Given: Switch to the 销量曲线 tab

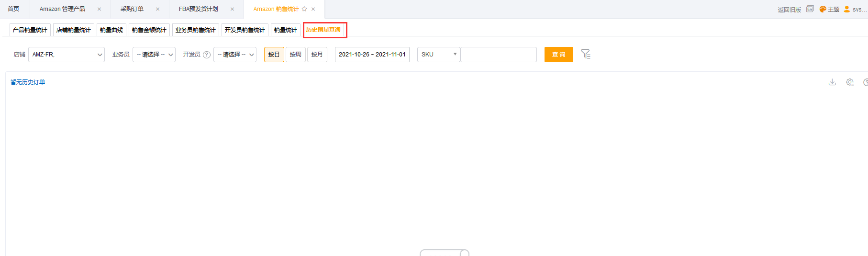Looking at the screenshot, I should [111, 30].
